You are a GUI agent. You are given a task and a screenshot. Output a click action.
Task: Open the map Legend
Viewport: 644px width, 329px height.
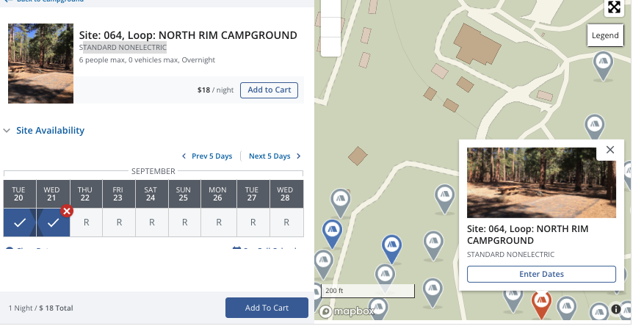click(x=606, y=35)
